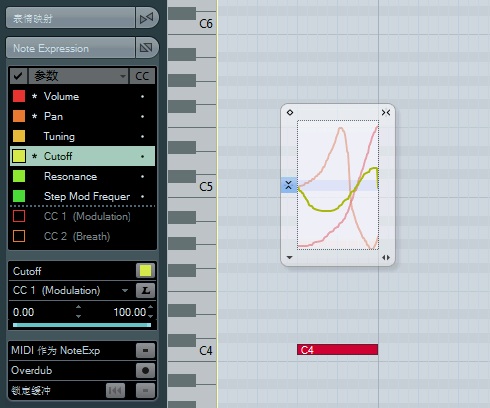
Task: Click the horizontal stretch arrows icon
Action: 386,257
